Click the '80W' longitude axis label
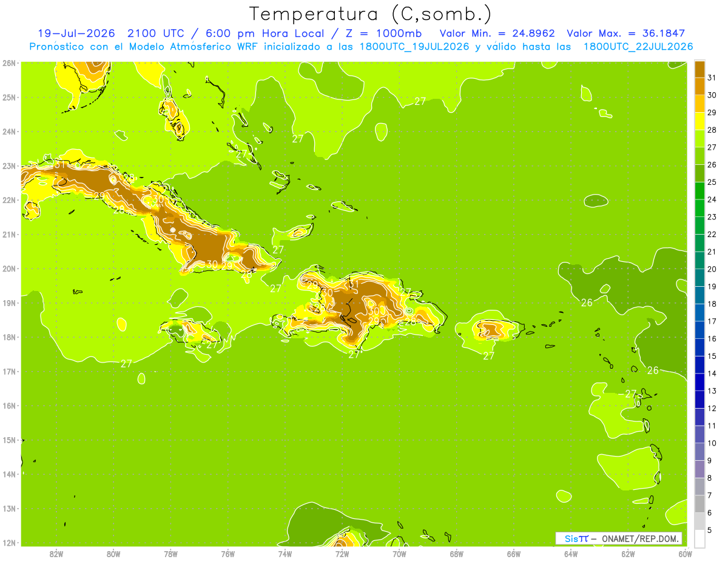 click(x=113, y=554)
